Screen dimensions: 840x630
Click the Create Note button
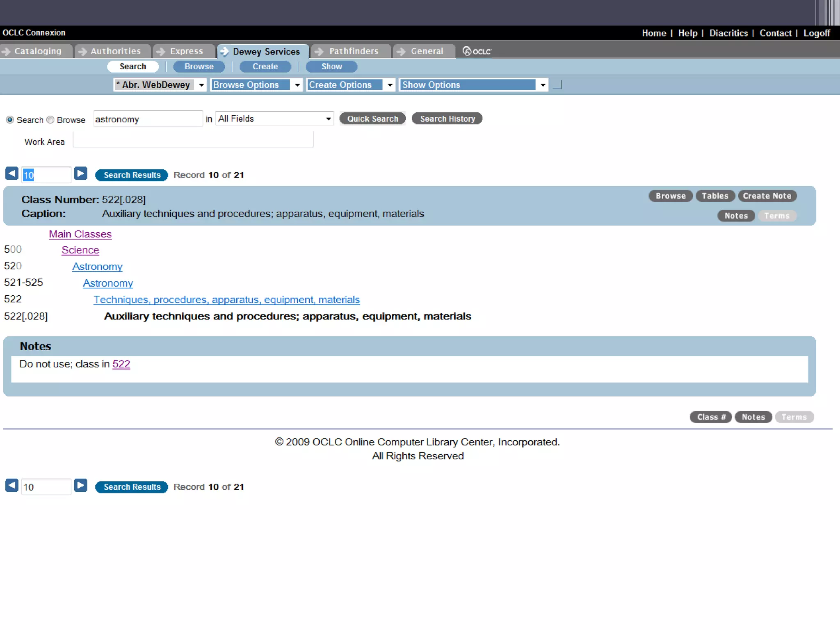click(767, 196)
